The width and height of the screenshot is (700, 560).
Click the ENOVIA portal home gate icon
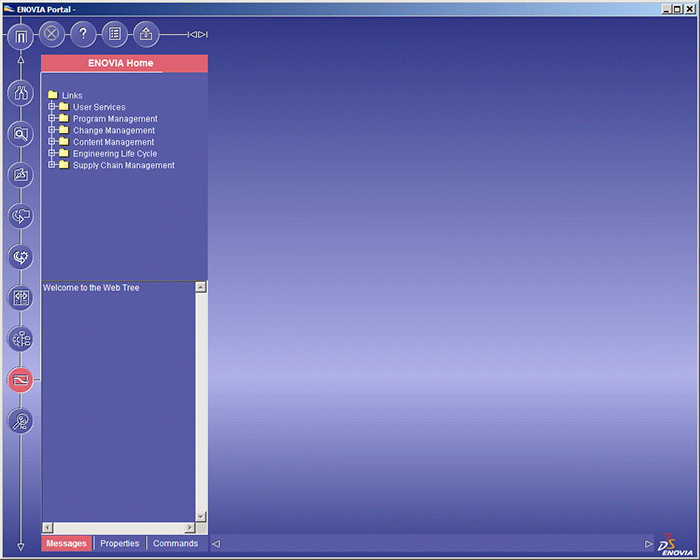click(21, 38)
